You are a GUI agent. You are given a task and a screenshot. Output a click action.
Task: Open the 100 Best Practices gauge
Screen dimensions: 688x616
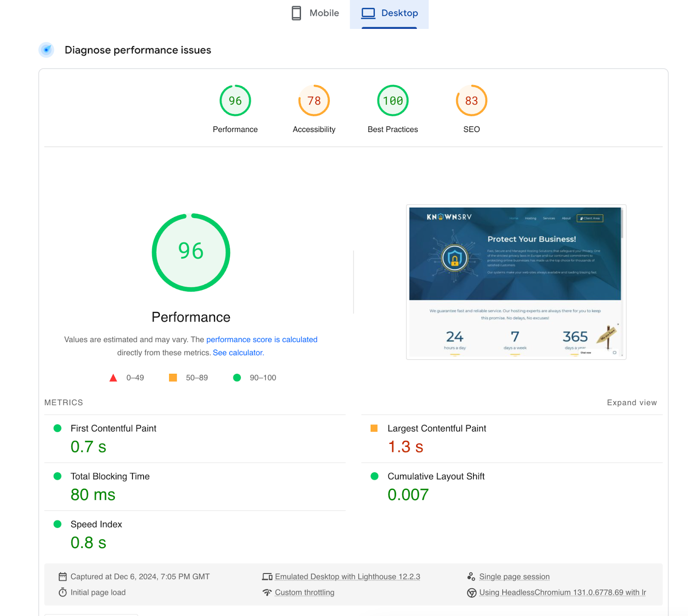tap(393, 101)
